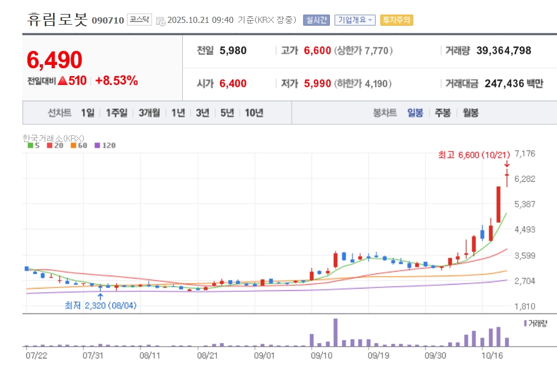
Task: Click the 투자주의 warning badge
Action: click(x=396, y=20)
